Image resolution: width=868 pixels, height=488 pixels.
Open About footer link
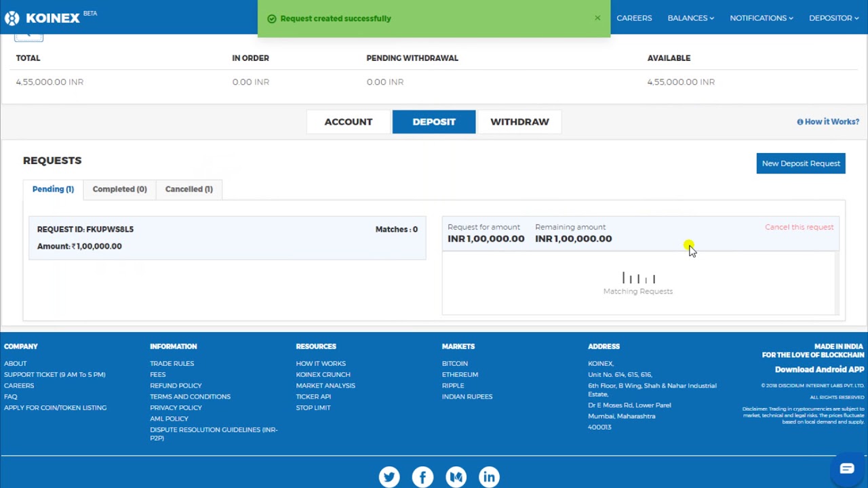tap(16, 363)
